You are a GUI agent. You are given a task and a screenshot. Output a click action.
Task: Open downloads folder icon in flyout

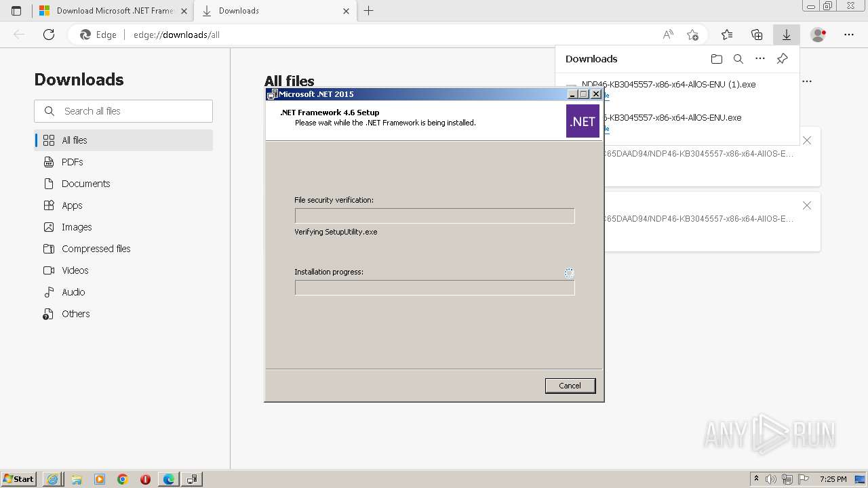point(717,59)
